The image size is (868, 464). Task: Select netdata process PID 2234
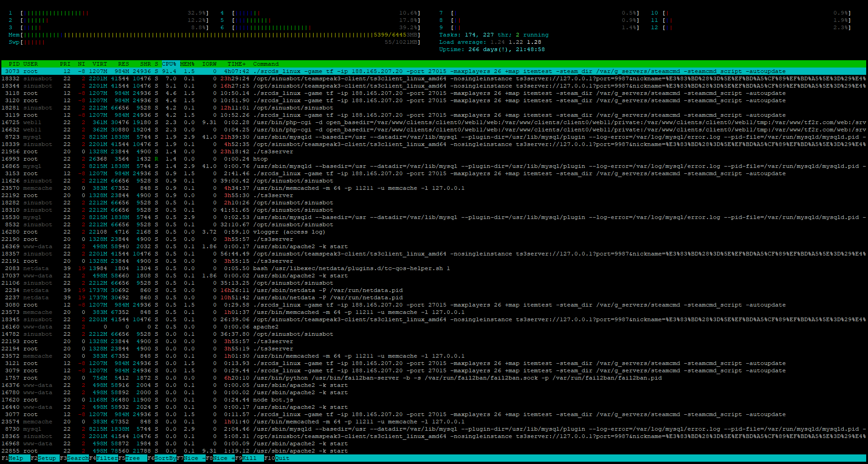point(434,290)
